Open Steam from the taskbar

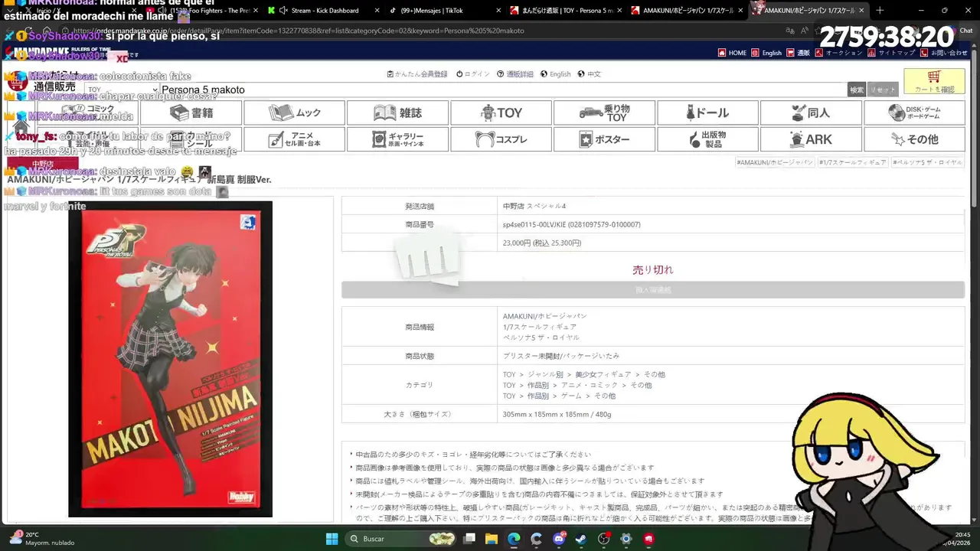[581, 539]
